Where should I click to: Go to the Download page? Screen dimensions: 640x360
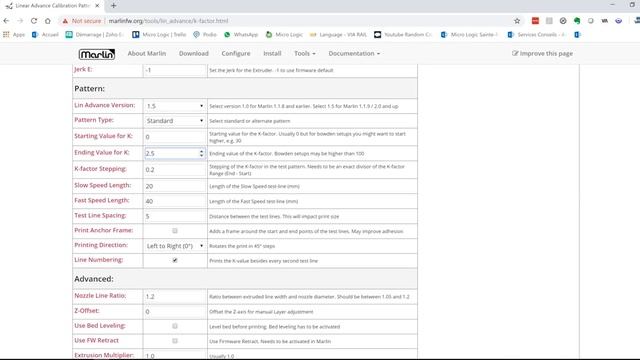(x=193, y=53)
